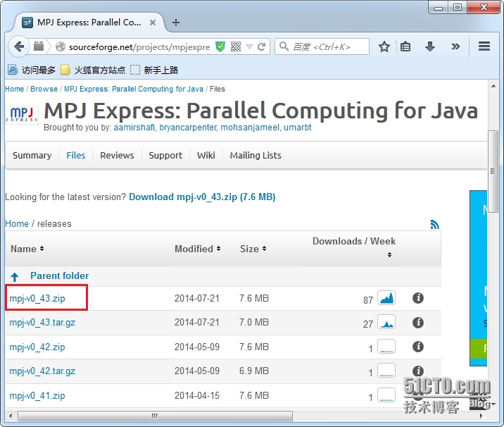The width and height of the screenshot is (504, 427).
Task: Click the scroll-up arrow of vertical scrollbar
Action: tap(493, 86)
